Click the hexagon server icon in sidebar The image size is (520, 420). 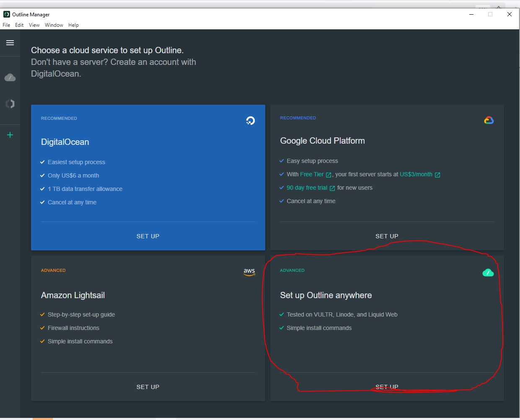(10, 104)
